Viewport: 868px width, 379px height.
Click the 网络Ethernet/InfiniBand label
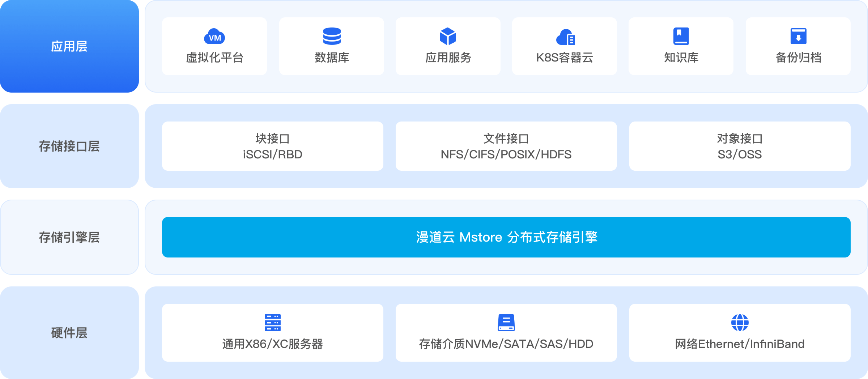740,344
